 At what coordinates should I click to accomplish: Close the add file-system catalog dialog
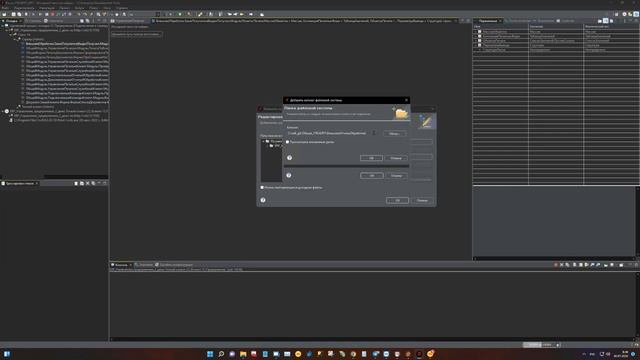(406, 100)
